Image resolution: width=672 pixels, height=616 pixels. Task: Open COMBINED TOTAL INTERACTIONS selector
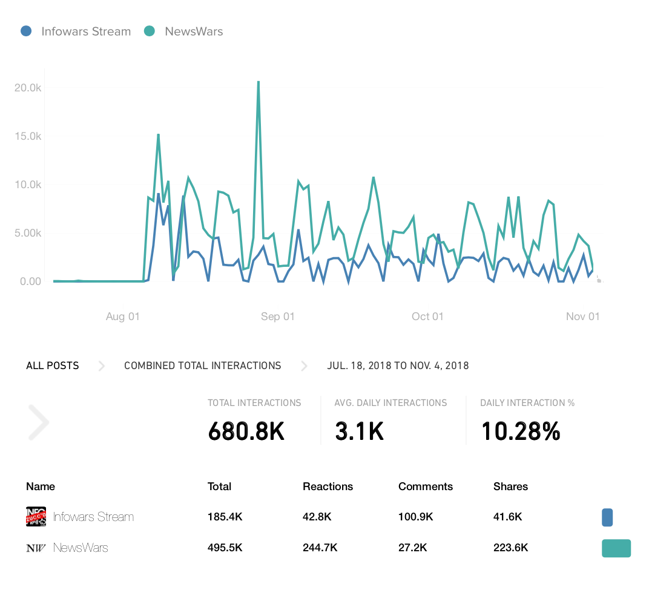pyautogui.click(x=203, y=365)
